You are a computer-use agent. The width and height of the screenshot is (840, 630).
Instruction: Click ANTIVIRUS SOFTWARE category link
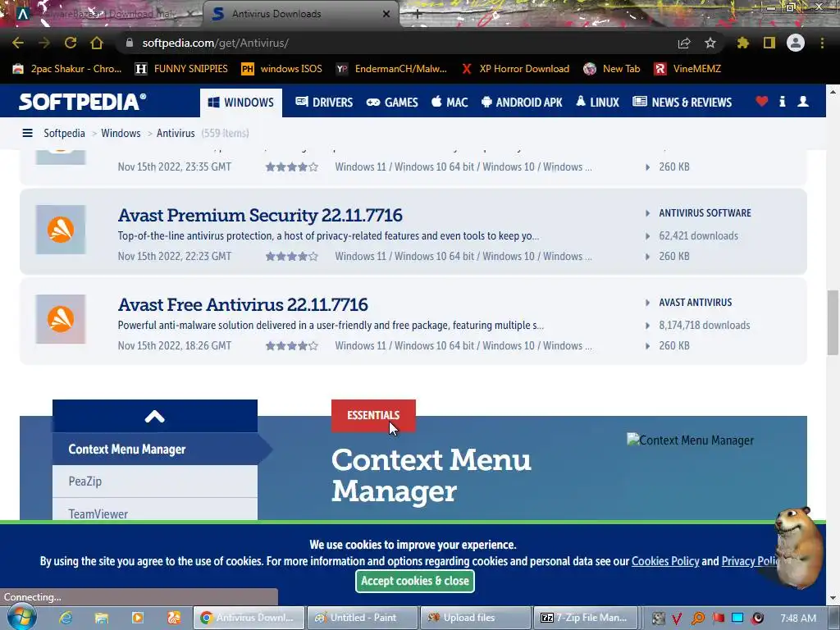pyautogui.click(x=705, y=213)
